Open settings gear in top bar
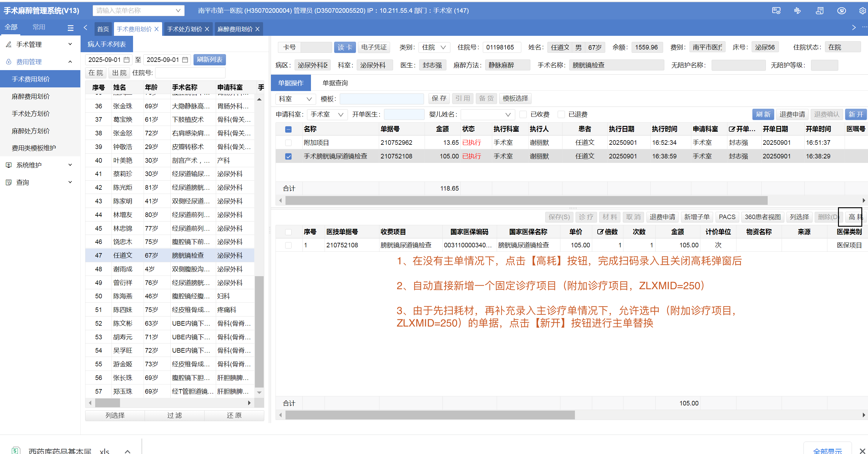 tap(862, 11)
